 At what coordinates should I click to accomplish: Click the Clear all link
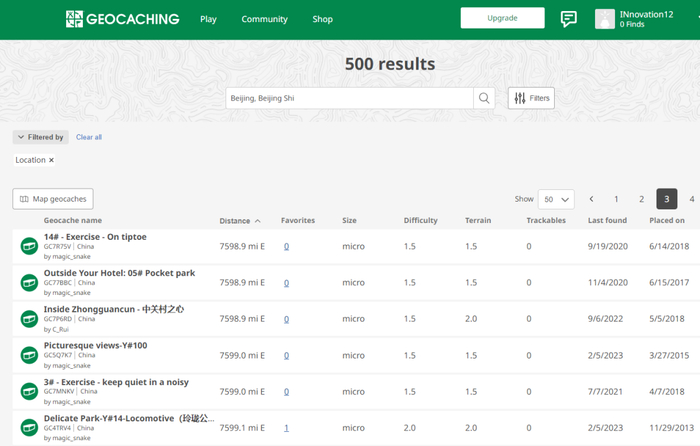(89, 137)
